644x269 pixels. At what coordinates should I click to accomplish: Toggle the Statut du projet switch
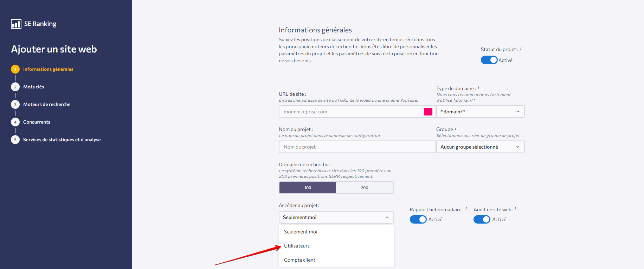pos(489,60)
